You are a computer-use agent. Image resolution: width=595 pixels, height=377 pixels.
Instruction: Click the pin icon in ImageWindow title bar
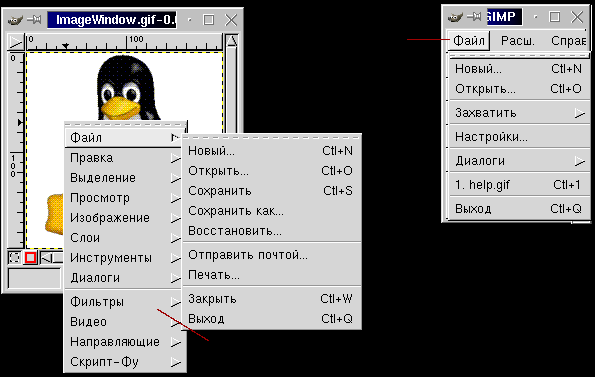click(x=34, y=19)
